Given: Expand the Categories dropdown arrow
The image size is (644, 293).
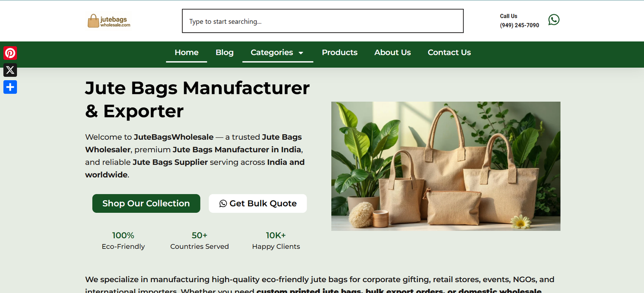Looking at the screenshot, I should pos(301,53).
